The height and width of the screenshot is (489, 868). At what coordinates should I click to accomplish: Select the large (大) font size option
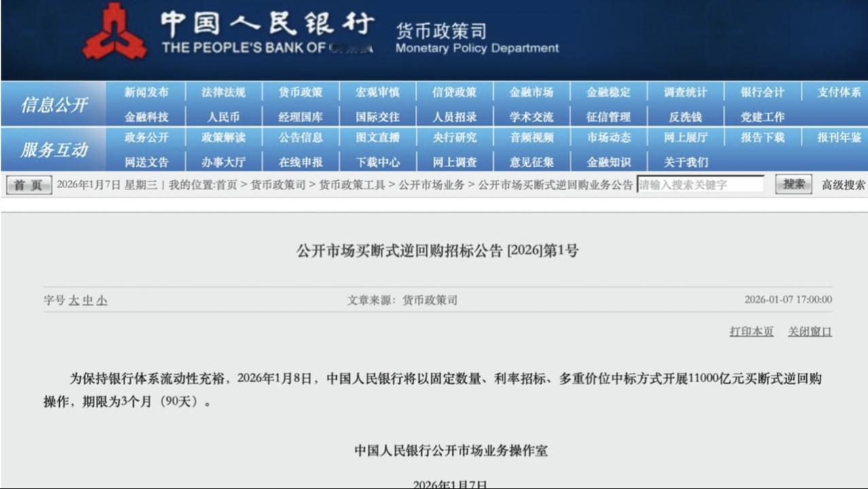pos(73,300)
